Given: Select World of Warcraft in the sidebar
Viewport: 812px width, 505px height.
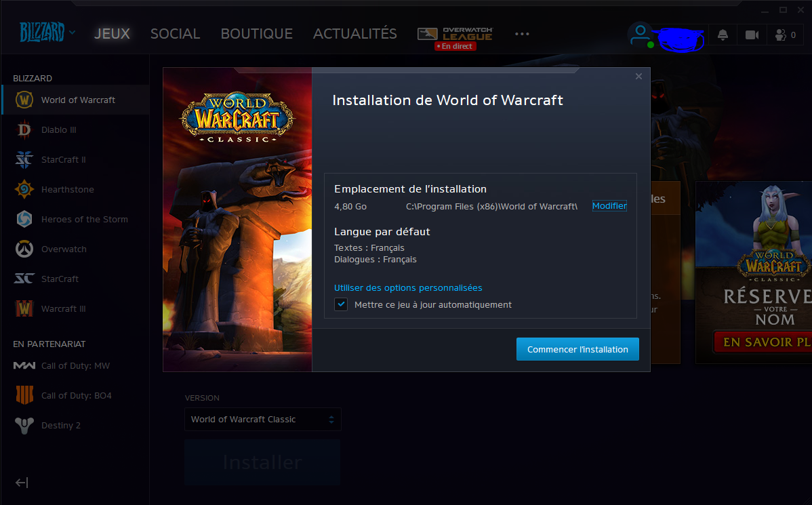Looking at the screenshot, I should 75,100.
